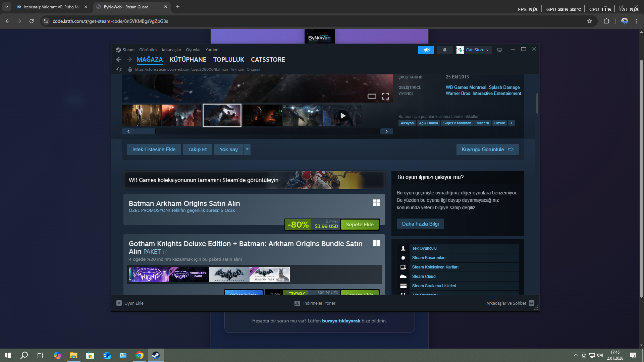644x362 pixels.
Task: Click the Steam icon in the taskbar
Action: (x=156, y=355)
